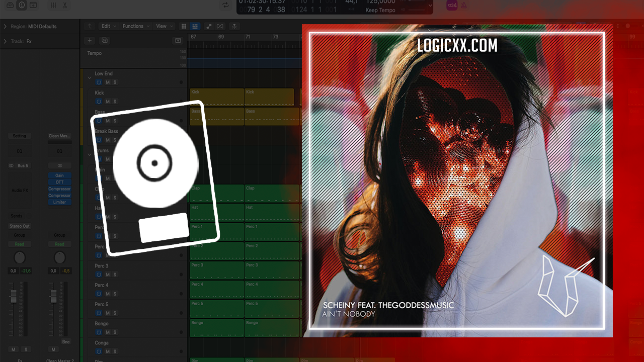The image size is (644, 362).
Task: Click the count-in 1234 button
Action: (452, 5)
